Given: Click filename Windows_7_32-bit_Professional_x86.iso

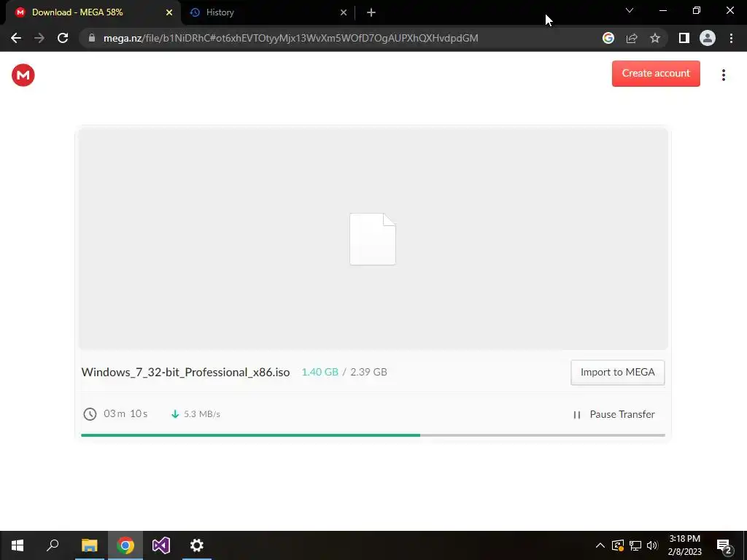Looking at the screenshot, I should click(185, 373).
